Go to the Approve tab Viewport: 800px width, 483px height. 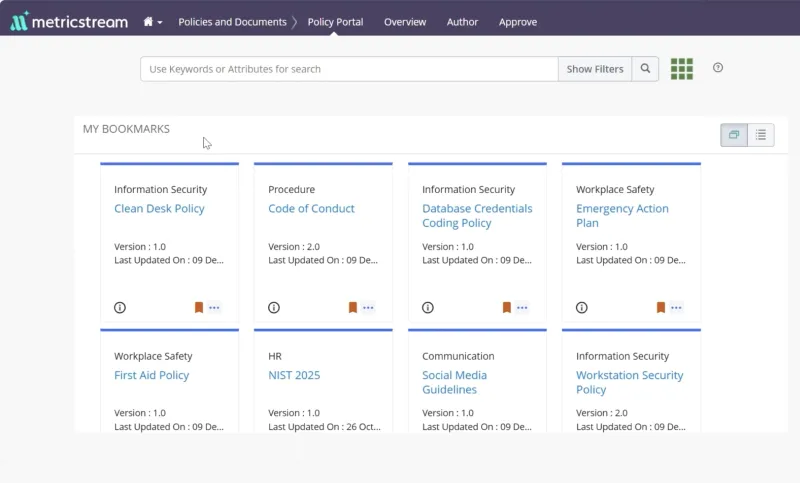(517, 22)
